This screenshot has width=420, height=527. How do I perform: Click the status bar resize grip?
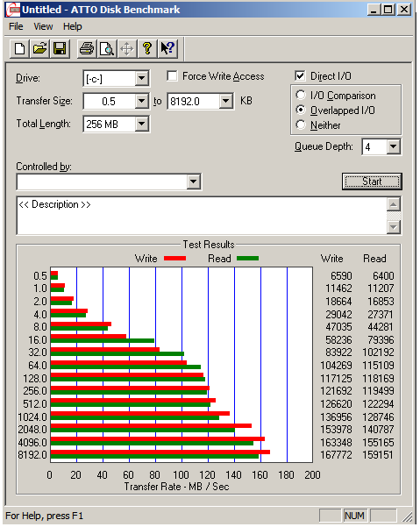pos(408,516)
